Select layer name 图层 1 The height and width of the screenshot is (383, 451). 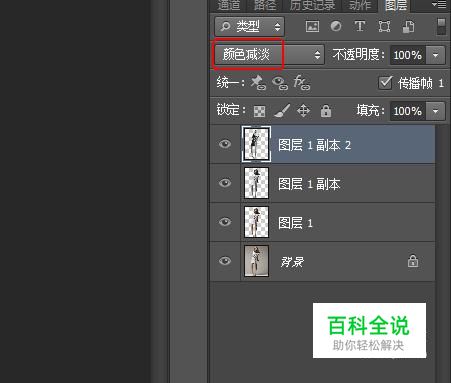pos(295,223)
